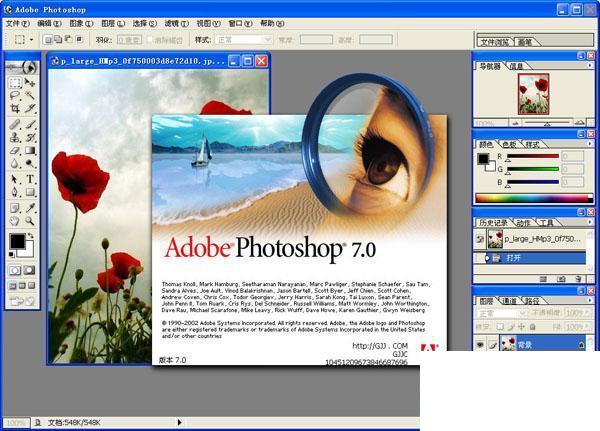The image size is (600, 431).
Task: Open the Color palette flyout menu
Action: [x=590, y=144]
